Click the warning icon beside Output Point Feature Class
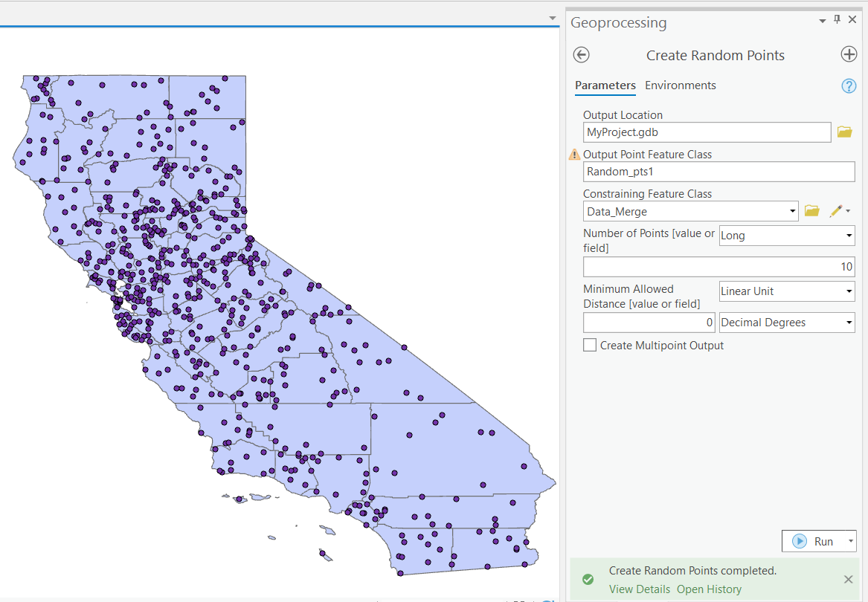868x602 pixels. pyautogui.click(x=574, y=155)
